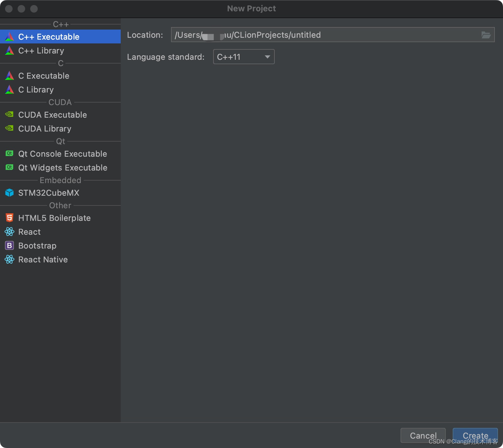503x448 pixels.
Task: Select the React Native project type
Action: pyautogui.click(x=60, y=260)
